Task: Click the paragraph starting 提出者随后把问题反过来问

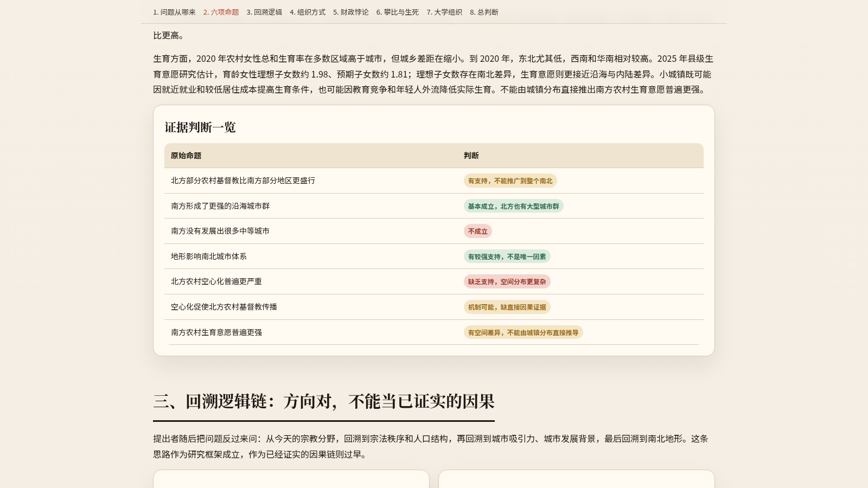Action: (434, 446)
